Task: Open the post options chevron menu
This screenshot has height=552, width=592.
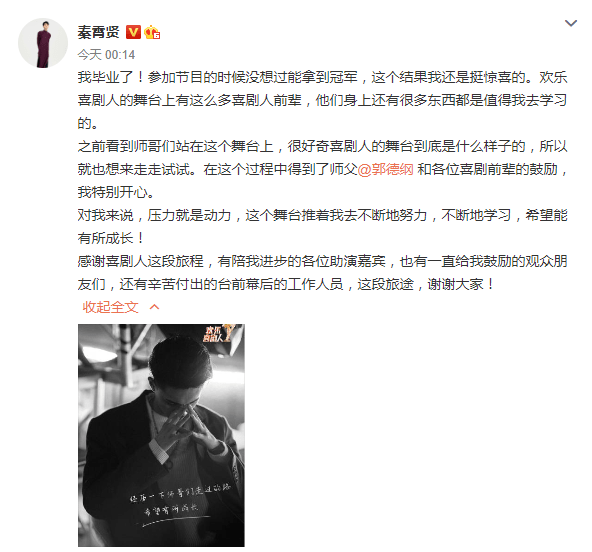Action: click(570, 23)
